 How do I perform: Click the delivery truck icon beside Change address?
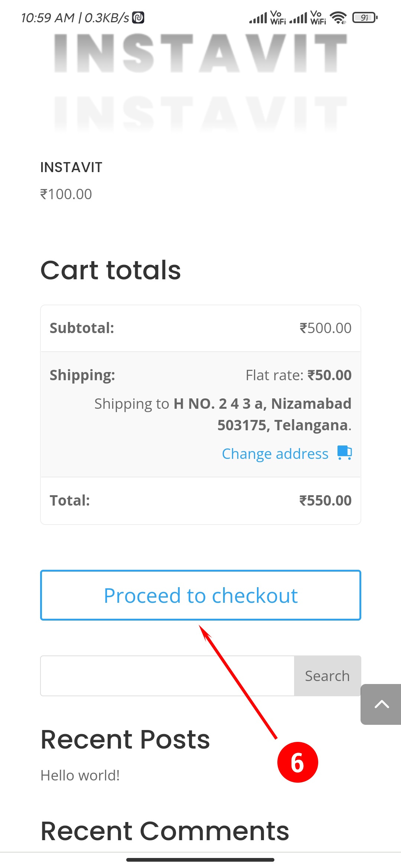(344, 453)
